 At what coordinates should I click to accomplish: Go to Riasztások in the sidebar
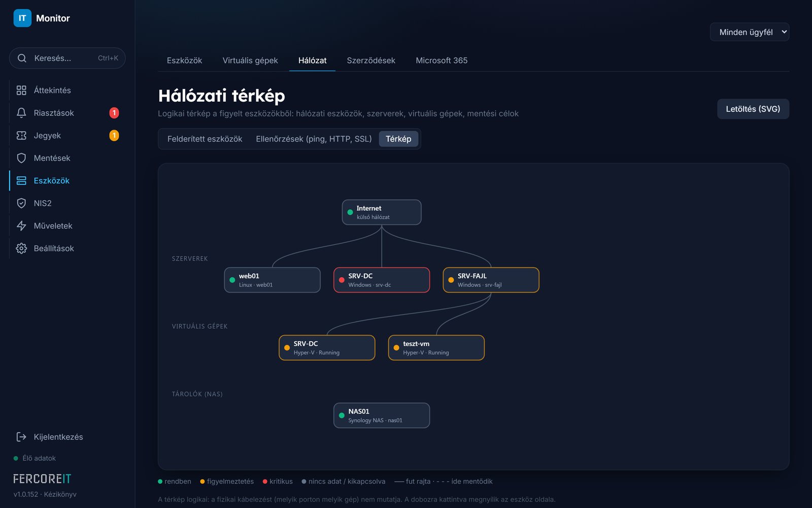(x=67, y=113)
